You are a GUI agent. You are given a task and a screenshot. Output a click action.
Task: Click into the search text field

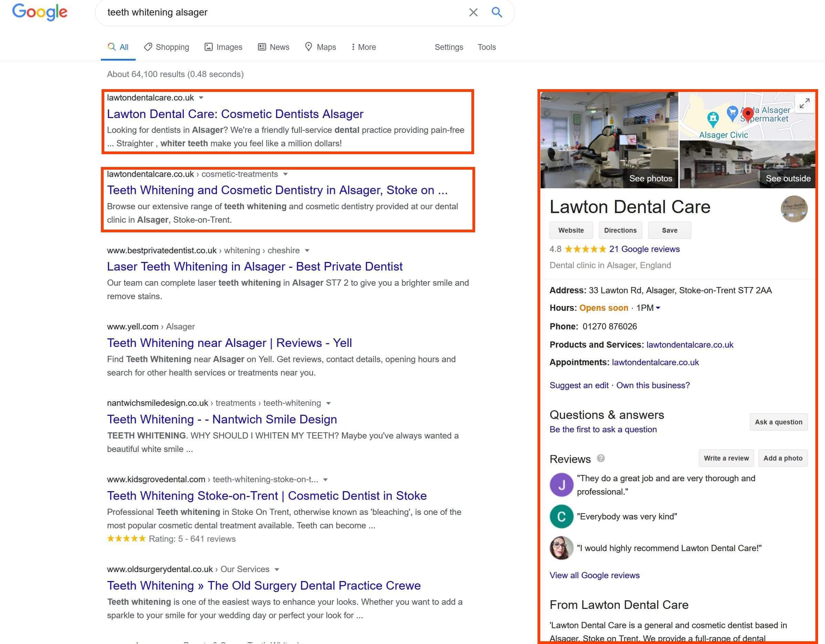[x=280, y=12]
